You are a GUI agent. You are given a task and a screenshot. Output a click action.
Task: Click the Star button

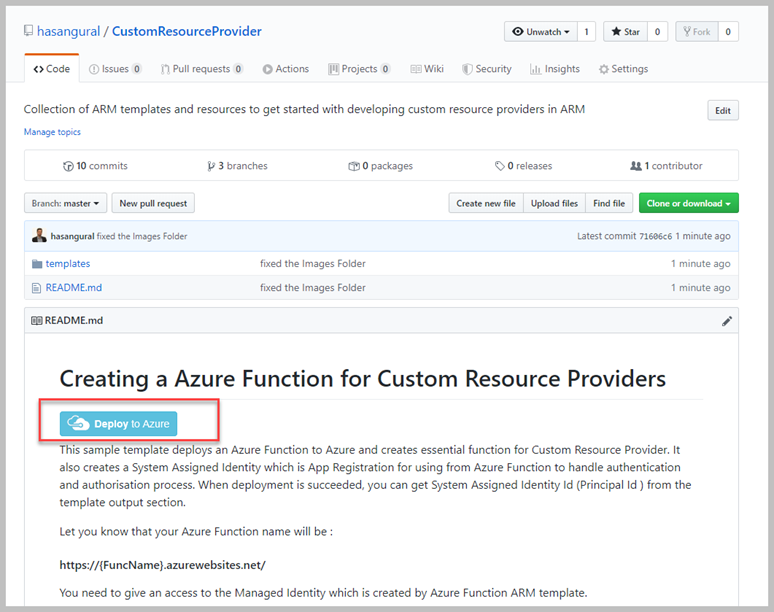625,32
